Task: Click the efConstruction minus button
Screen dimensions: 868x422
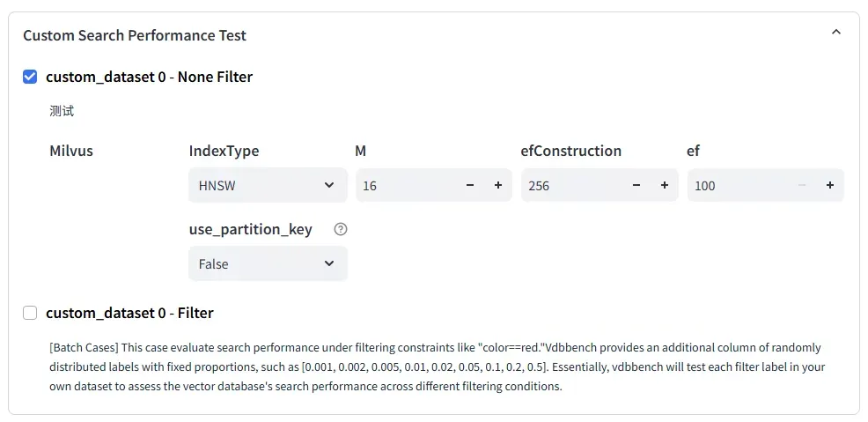Action: click(x=636, y=186)
